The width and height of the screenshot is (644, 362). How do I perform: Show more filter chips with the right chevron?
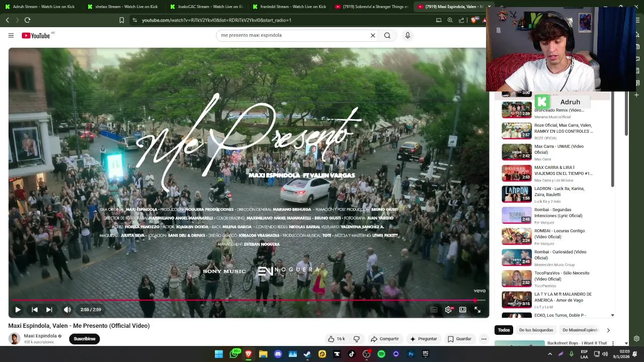point(608,330)
